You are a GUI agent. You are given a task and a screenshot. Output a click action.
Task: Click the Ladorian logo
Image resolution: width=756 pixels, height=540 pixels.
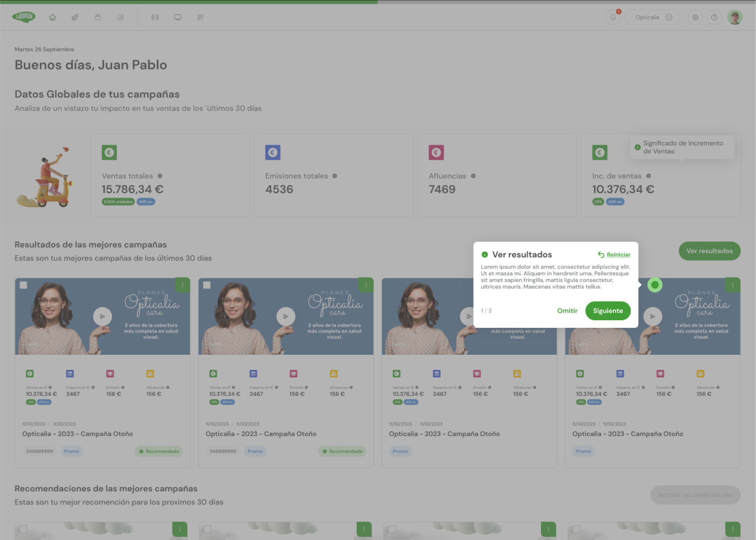24,17
